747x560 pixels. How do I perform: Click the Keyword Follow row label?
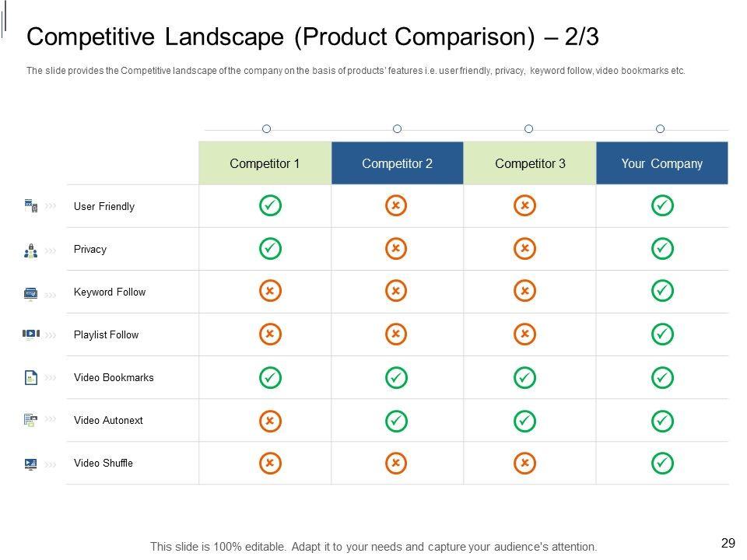(110, 292)
